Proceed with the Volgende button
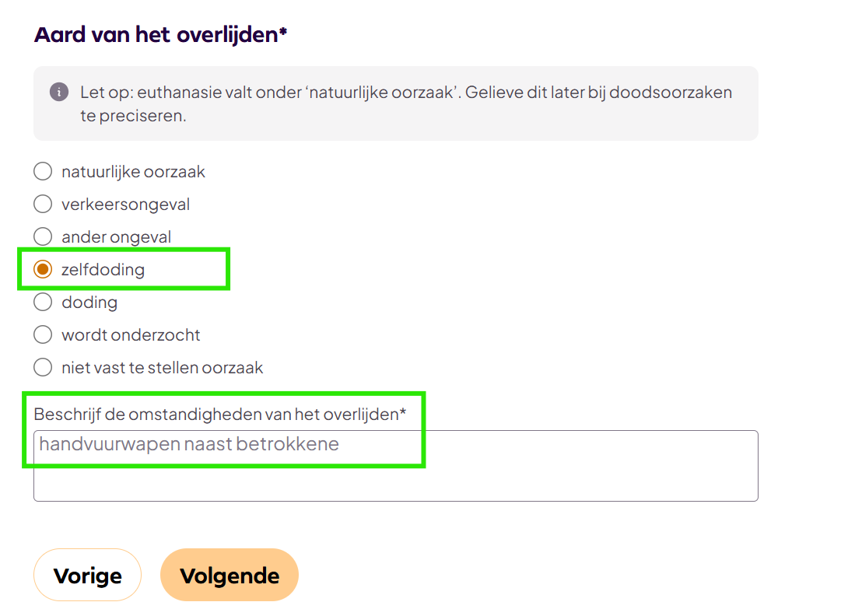 tap(230, 576)
